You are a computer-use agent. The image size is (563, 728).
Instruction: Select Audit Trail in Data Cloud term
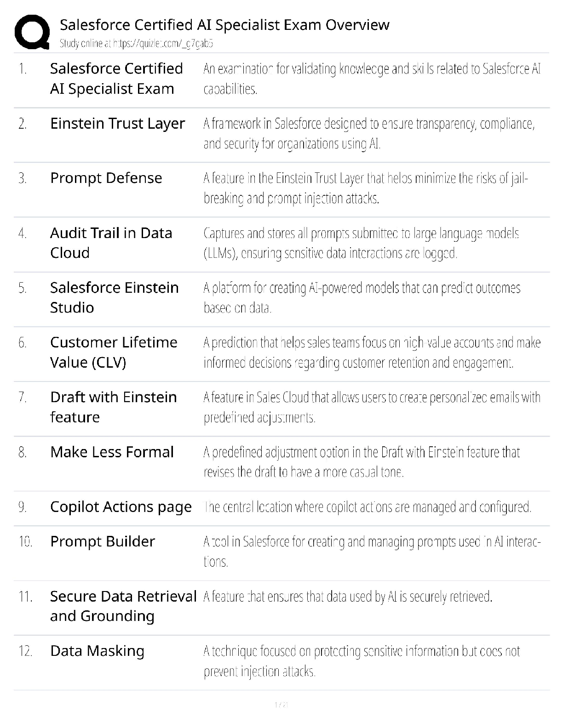click(x=111, y=243)
